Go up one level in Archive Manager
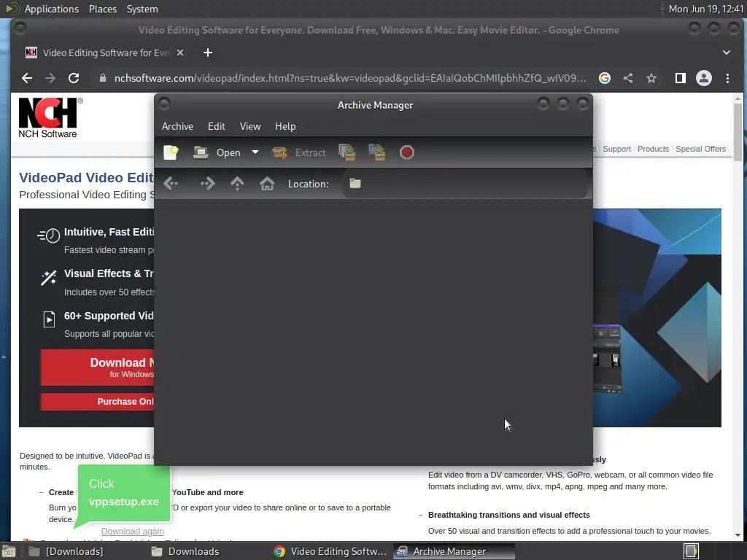747x560 pixels. tap(237, 183)
